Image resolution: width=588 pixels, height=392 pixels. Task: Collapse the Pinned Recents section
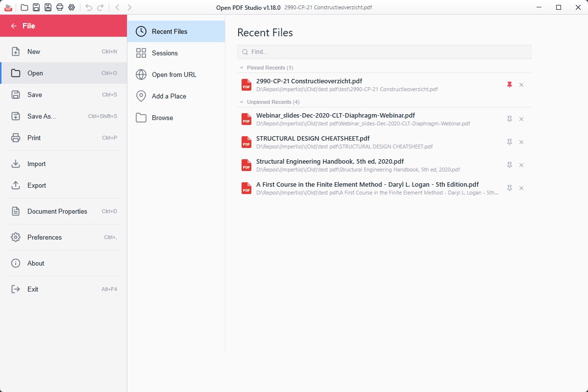tap(241, 68)
